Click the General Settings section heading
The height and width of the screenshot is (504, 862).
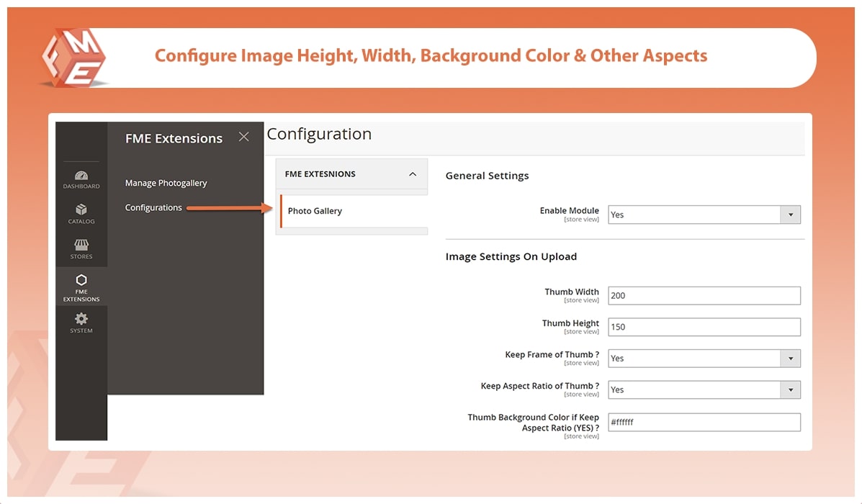[x=487, y=176]
